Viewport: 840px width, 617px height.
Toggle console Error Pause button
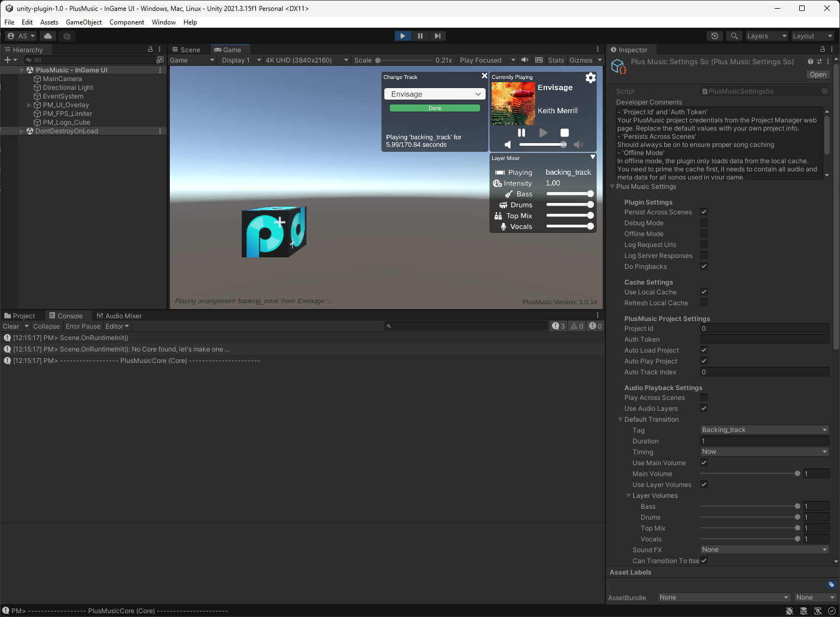coord(83,326)
